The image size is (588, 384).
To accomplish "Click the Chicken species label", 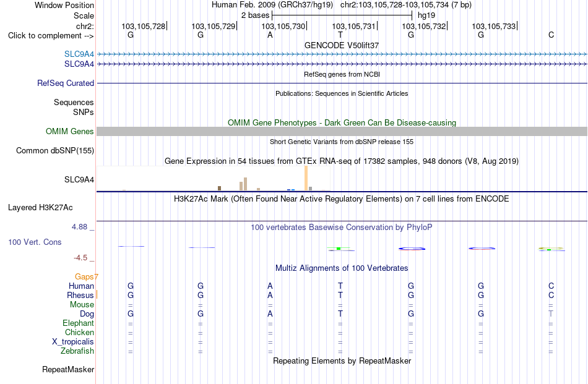I will pos(79,332).
